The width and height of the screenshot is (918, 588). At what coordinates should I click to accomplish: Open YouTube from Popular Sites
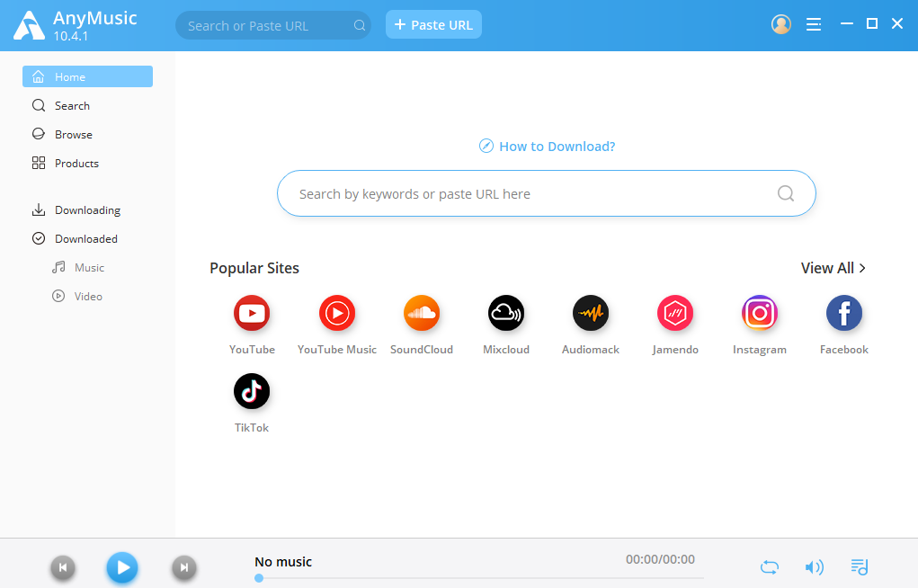pos(252,313)
